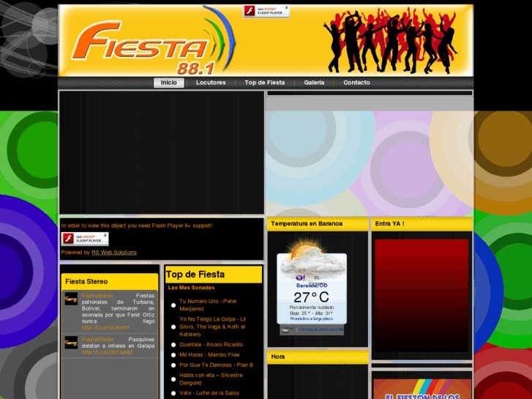This screenshot has width=532, height=399.
Task: Select song Yo No Tengo La Culpa
Action: [213, 327]
